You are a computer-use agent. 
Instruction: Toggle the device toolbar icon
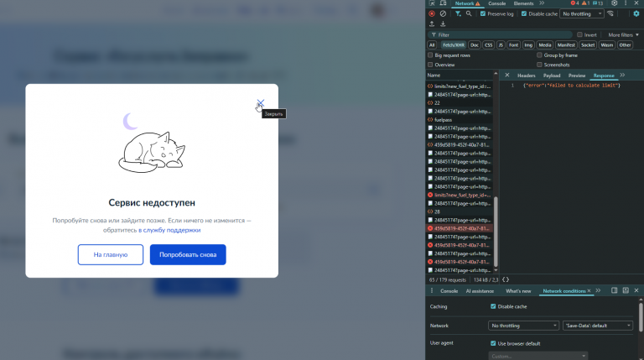pyautogui.click(x=443, y=3)
